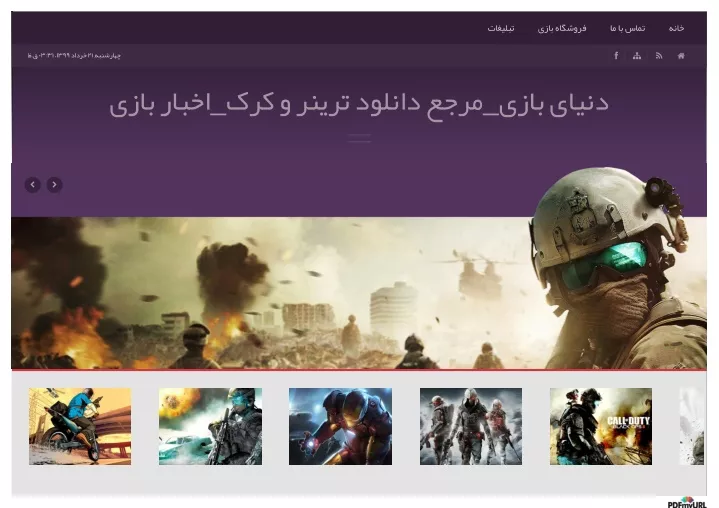
Task: Open the خانه menu item
Action: [x=676, y=28]
